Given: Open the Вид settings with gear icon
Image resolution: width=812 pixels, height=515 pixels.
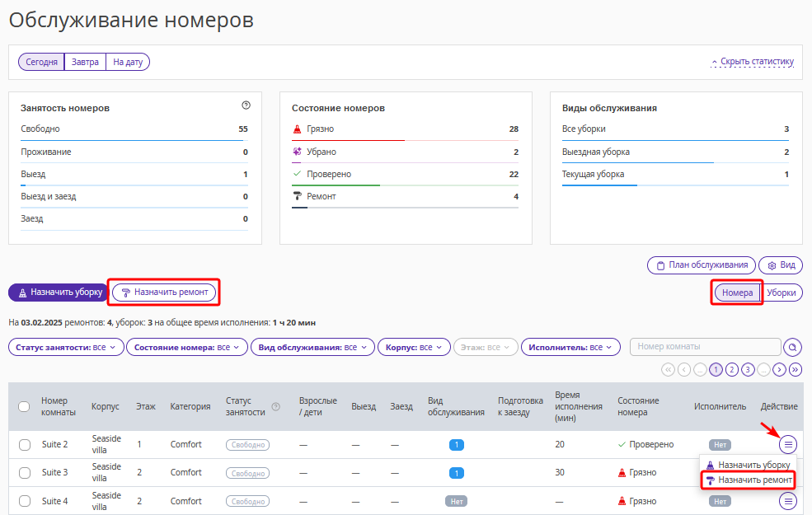Looking at the screenshot, I should click(x=781, y=265).
